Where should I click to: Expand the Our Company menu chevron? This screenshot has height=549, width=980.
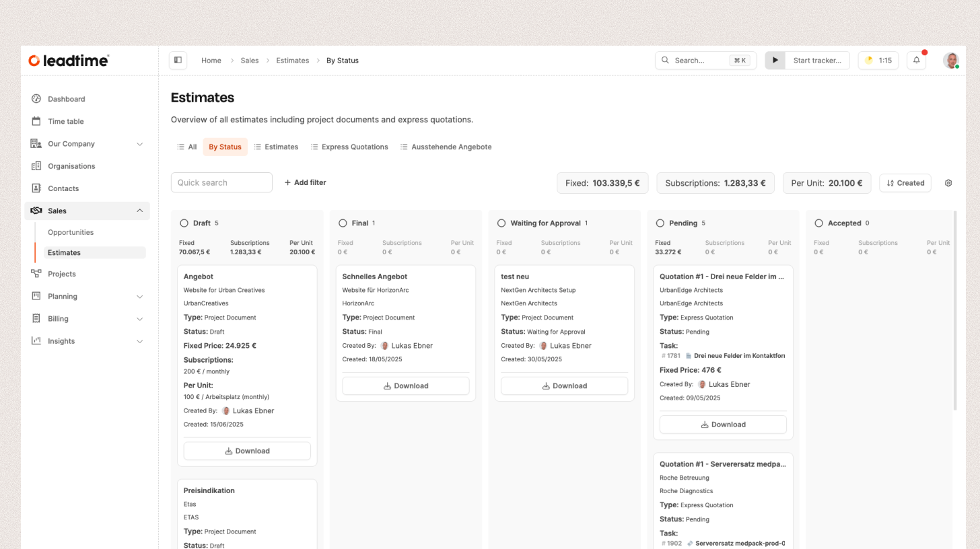(140, 144)
